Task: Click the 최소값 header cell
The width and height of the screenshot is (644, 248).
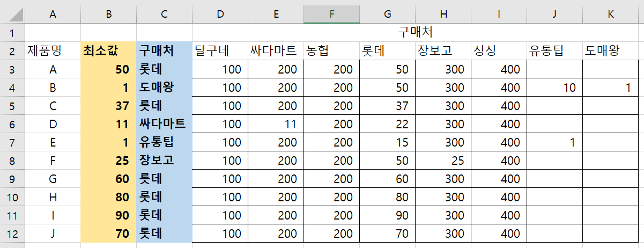Action: coord(109,51)
